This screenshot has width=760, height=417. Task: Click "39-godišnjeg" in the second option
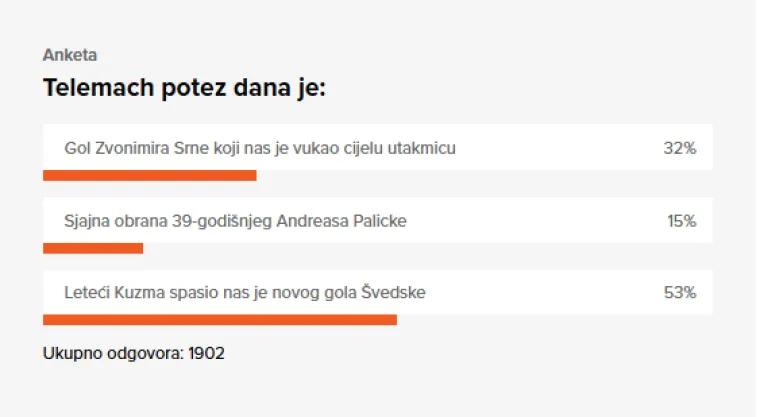pos(223,221)
